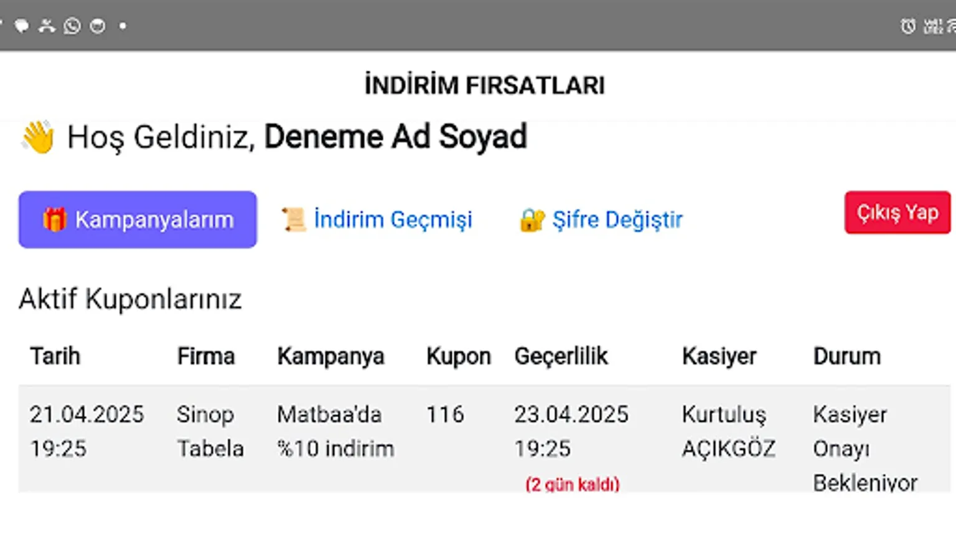The image size is (956, 560).
Task: Click coupon code 116 in the table
Action: pos(445,414)
